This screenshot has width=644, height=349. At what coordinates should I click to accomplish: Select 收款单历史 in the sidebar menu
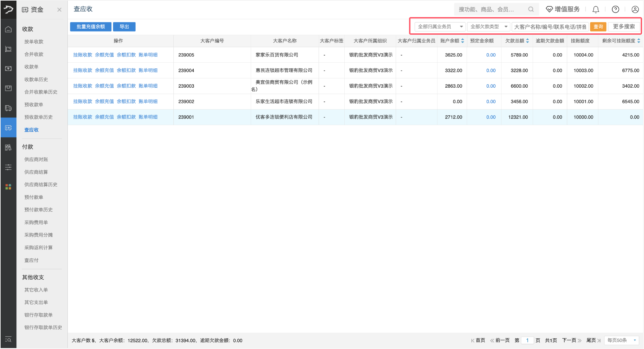click(36, 79)
